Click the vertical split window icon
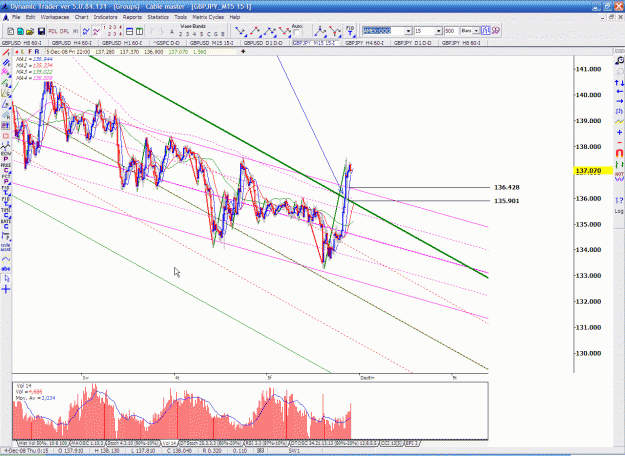 click(140, 31)
